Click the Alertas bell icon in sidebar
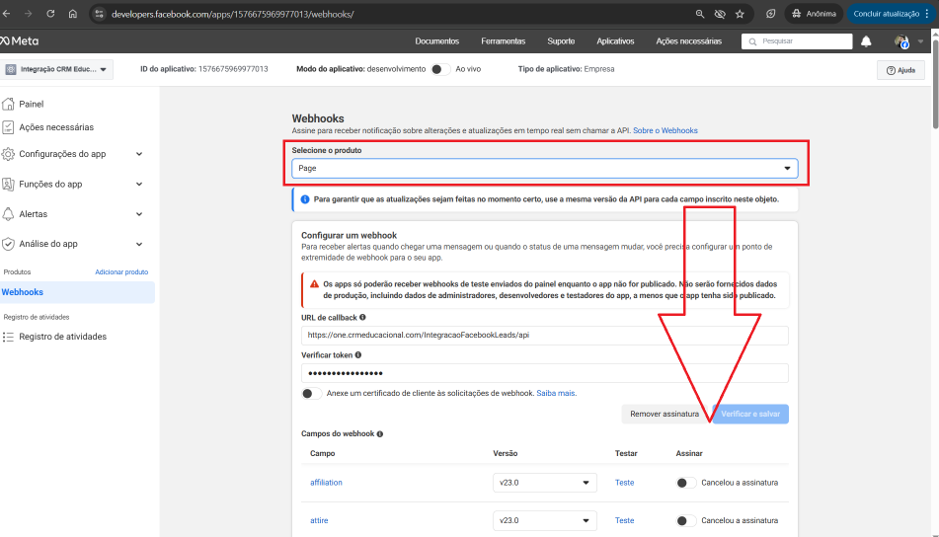939x537 pixels. (8, 214)
